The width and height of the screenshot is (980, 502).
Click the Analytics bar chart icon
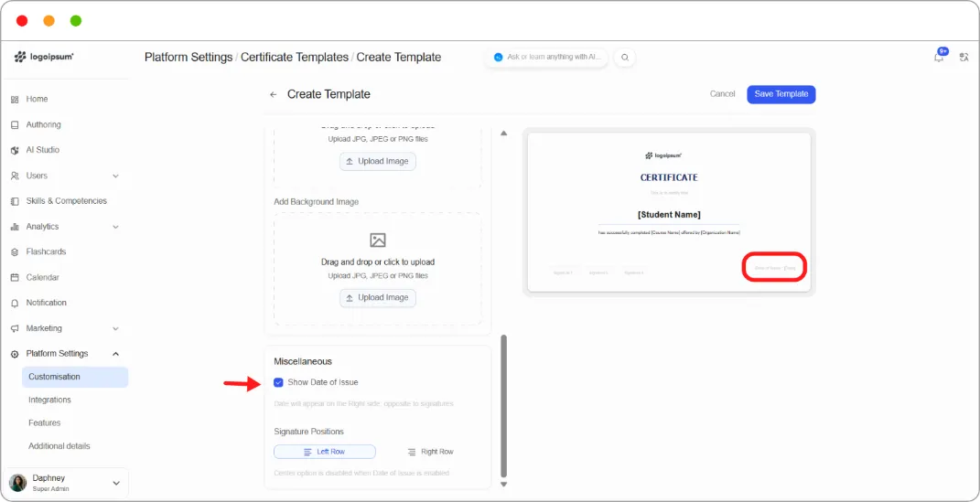pyautogui.click(x=15, y=227)
